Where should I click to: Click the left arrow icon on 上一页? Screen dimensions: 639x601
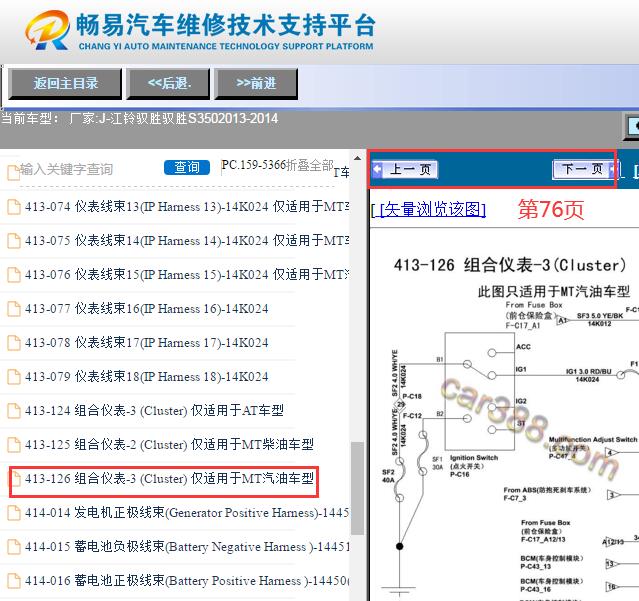(378, 169)
